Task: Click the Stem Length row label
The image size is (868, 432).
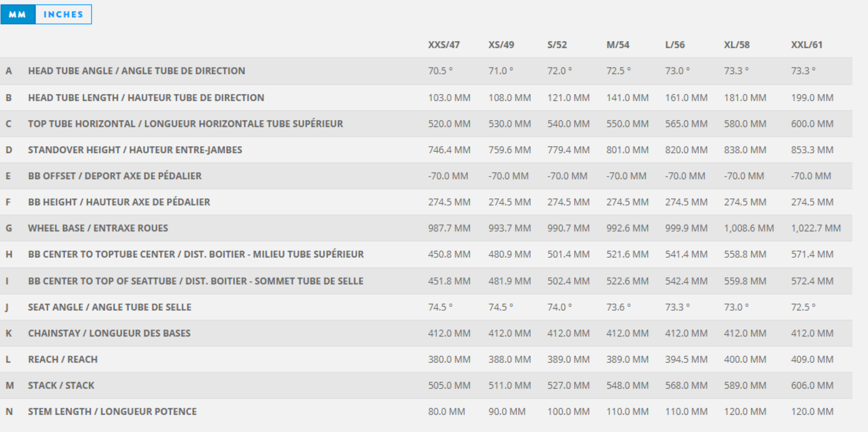Action: pos(112,411)
